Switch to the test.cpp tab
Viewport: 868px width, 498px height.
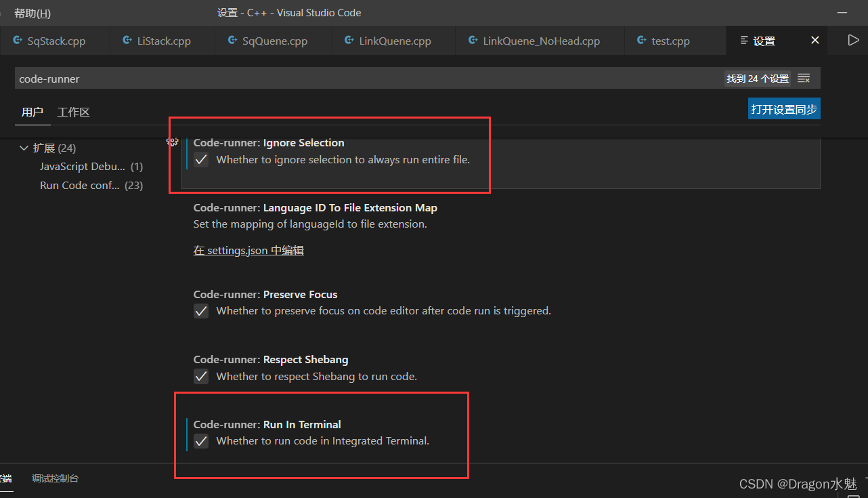675,41
